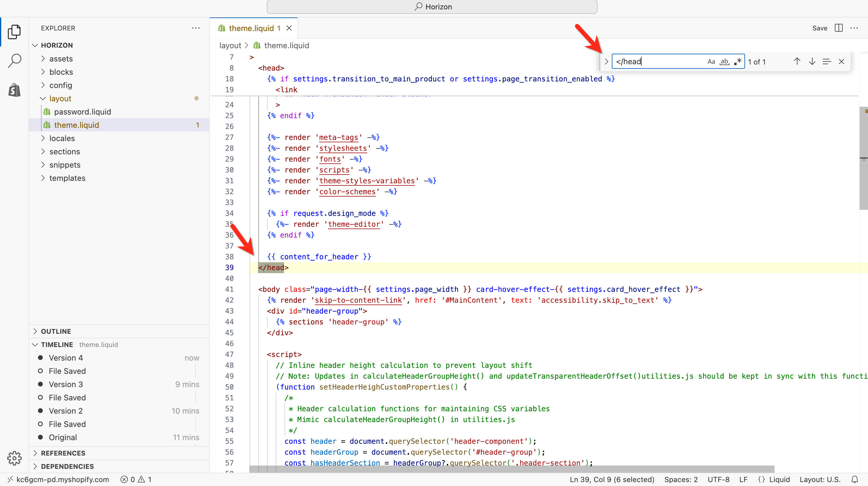Open the Search view in activity bar
Screen dimensions: 868x486
[x=14, y=61]
